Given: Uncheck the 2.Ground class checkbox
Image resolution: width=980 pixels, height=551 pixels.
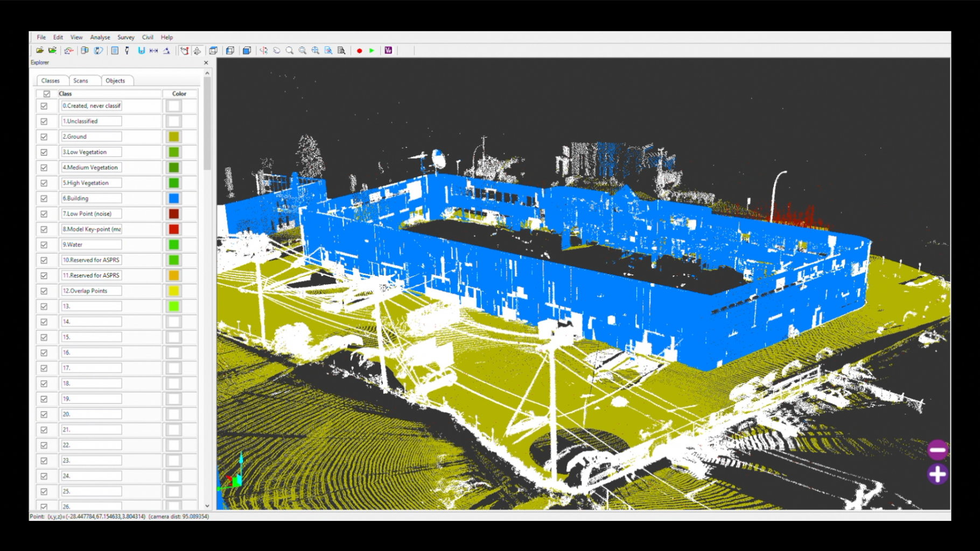Looking at the screenshot, I should coord(44,137).
